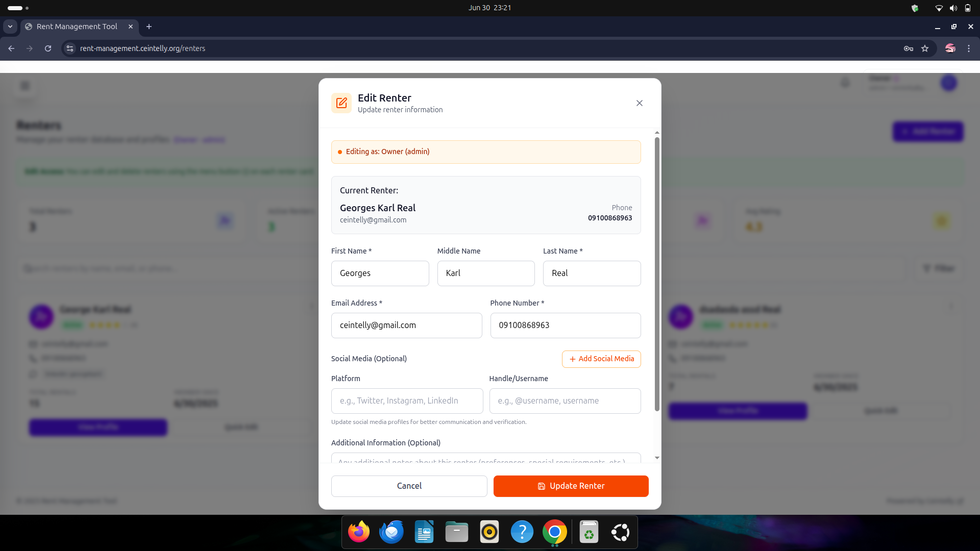
Task: Open the saved password key icon
Action: click(x=909, y=48)
